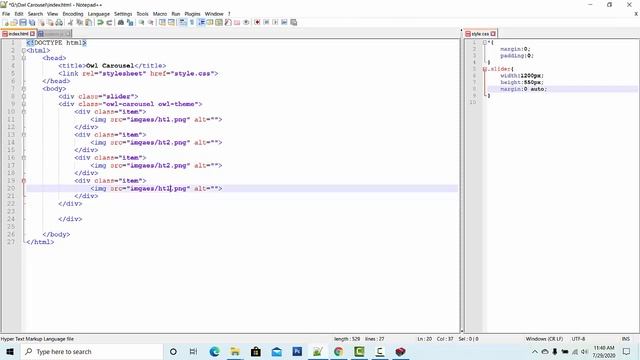Toggle synchronized vertical scrolling
The height and width of the screenshot is (360, 640).
[162, 22]
